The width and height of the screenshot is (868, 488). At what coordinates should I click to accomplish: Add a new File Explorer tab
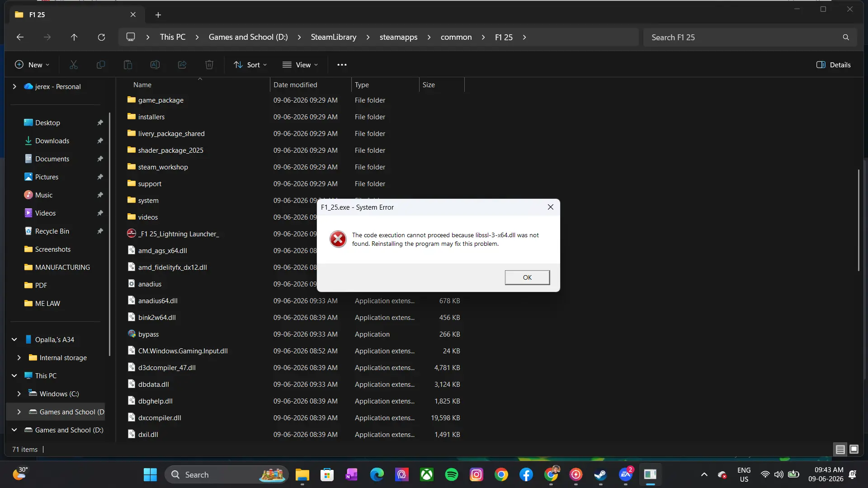pos(158,15)
